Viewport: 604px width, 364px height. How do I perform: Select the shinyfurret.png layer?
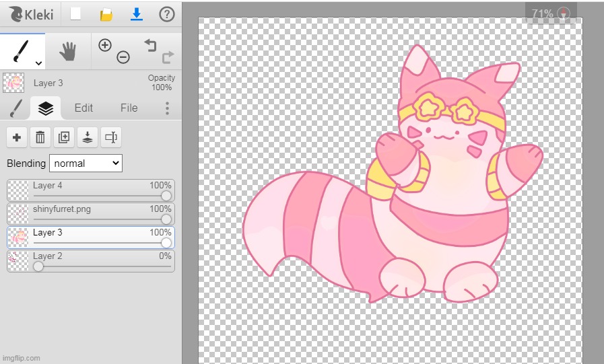tap(88, 210)
